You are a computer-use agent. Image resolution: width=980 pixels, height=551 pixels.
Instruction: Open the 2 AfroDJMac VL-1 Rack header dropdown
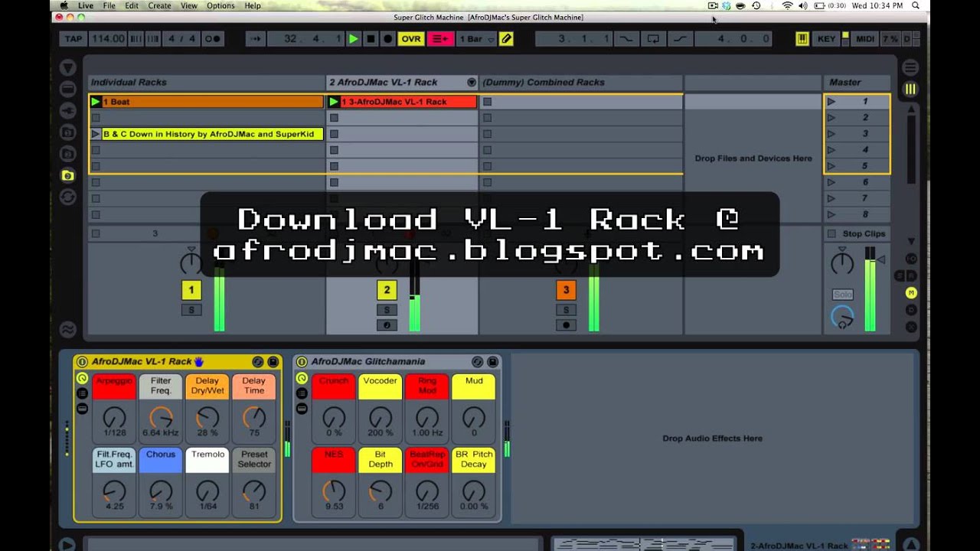tap(472, 83)
